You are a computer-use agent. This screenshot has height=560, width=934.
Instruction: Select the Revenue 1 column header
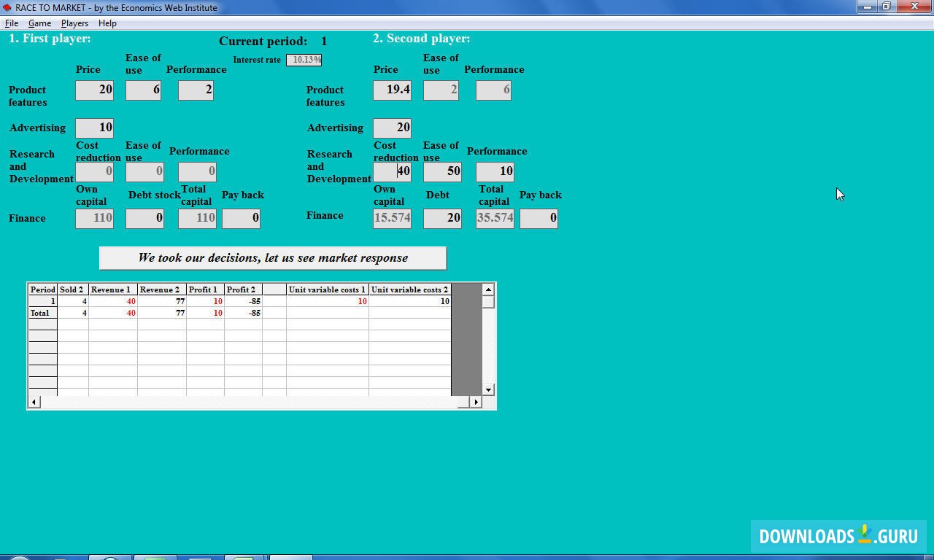[113, 289]
